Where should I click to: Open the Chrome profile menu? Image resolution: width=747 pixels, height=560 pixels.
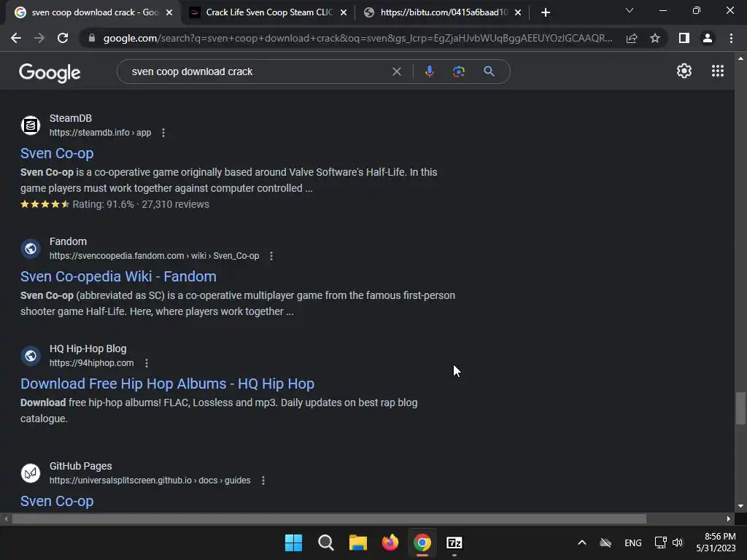708,38
